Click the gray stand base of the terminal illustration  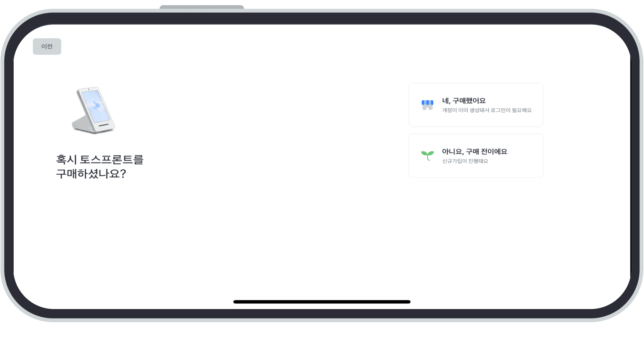pos(82,125)
